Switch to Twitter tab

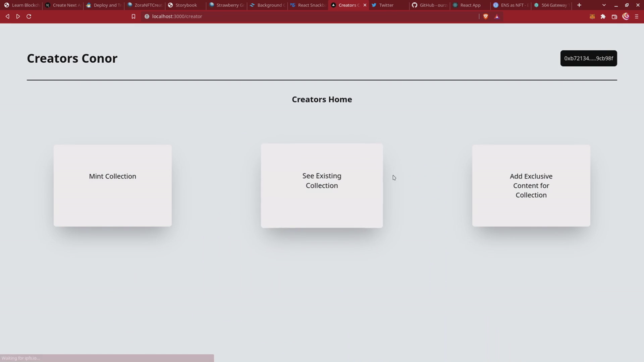[389, 5]
